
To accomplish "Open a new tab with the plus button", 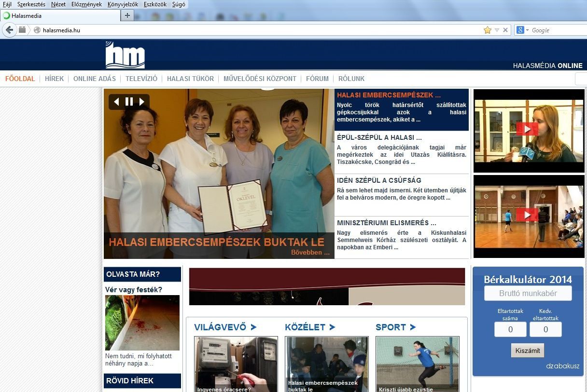I will pos(127,15).
